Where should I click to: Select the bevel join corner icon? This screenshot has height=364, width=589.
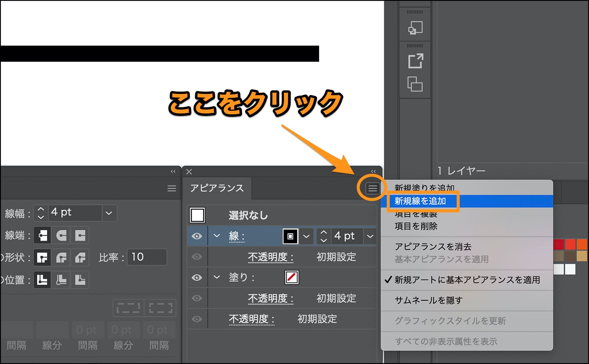[x=80, y=258]
